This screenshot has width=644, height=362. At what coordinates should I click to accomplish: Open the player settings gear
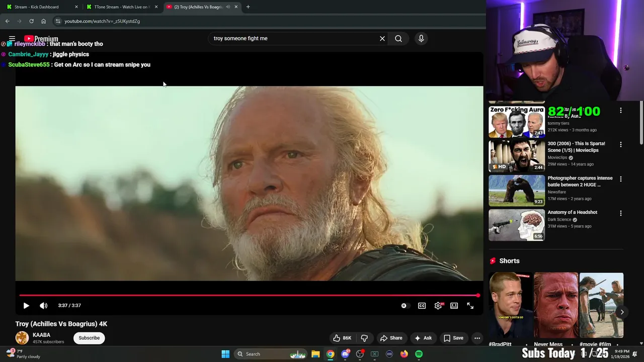click(438, 305)
